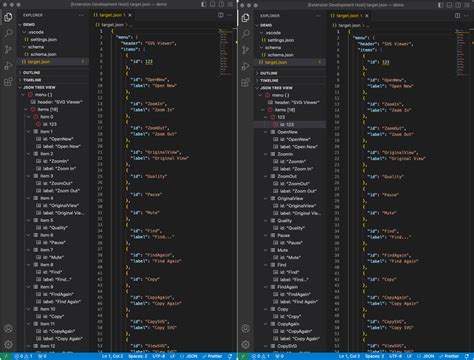Close target.json tab in left window

click(x=130, y=15)
